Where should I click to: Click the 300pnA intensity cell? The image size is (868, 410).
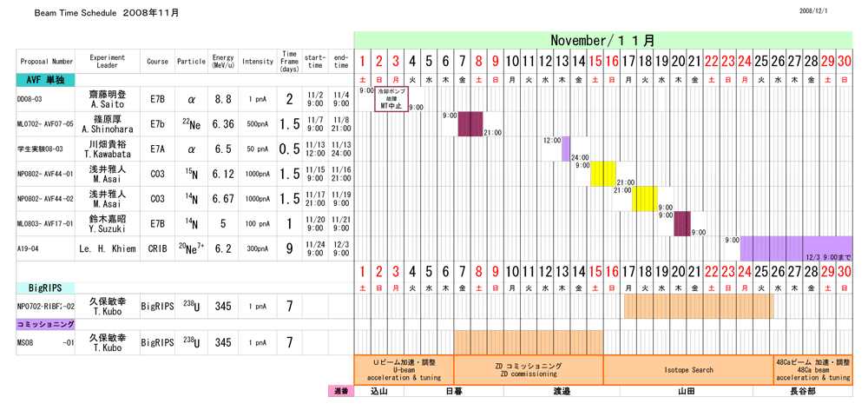(x=258, y=249)
